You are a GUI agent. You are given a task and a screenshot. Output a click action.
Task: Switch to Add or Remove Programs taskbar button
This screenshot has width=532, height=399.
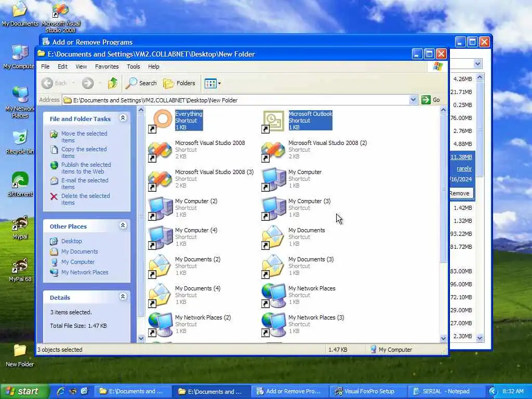[289, 392]
